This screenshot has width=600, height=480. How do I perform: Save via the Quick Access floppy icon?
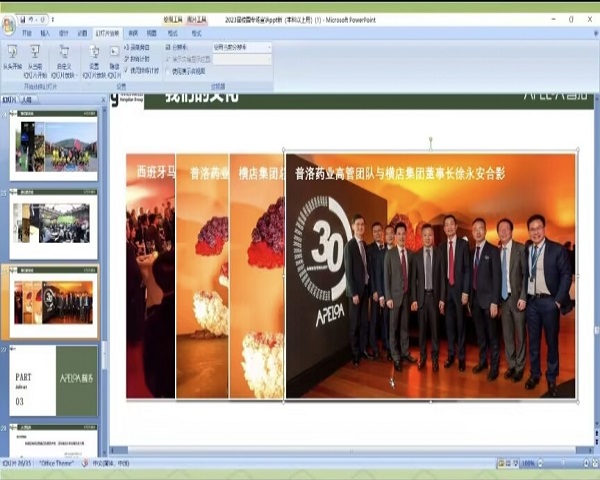coord(23,20)
